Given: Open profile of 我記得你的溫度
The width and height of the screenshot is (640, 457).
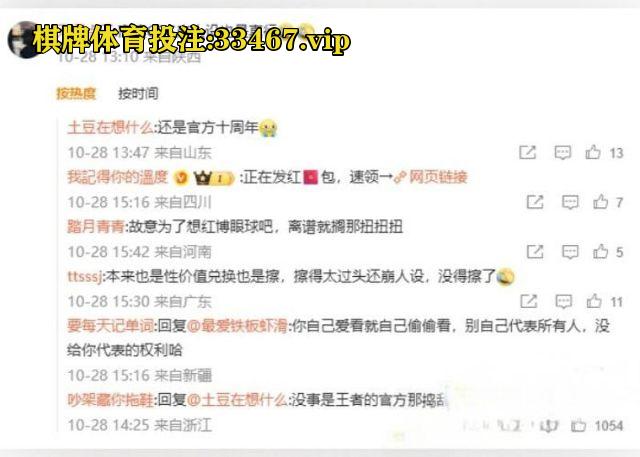Looking at the screenshot, I should (x=118, y=177).
